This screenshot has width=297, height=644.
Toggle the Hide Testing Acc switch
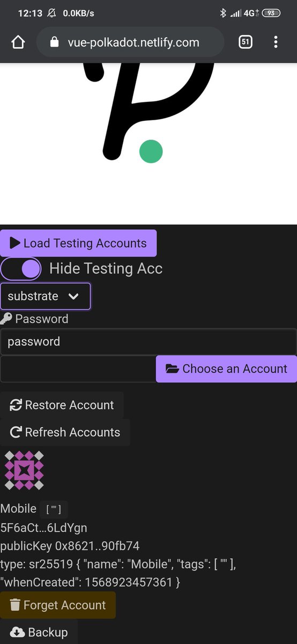click(21, 268)
